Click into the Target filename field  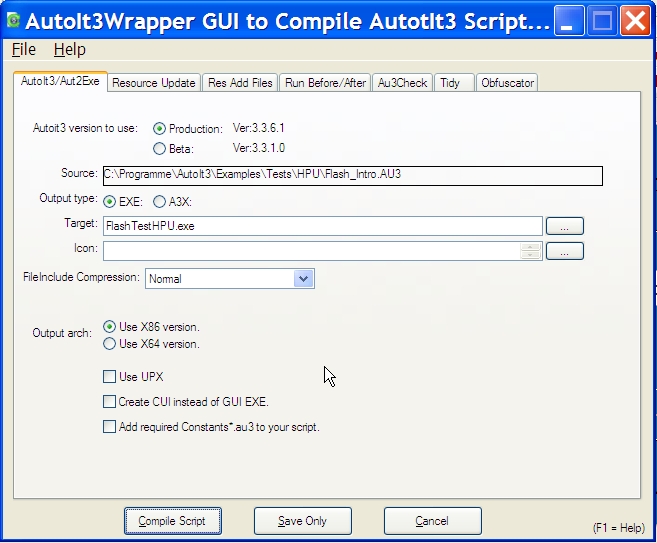coord(322,226)
